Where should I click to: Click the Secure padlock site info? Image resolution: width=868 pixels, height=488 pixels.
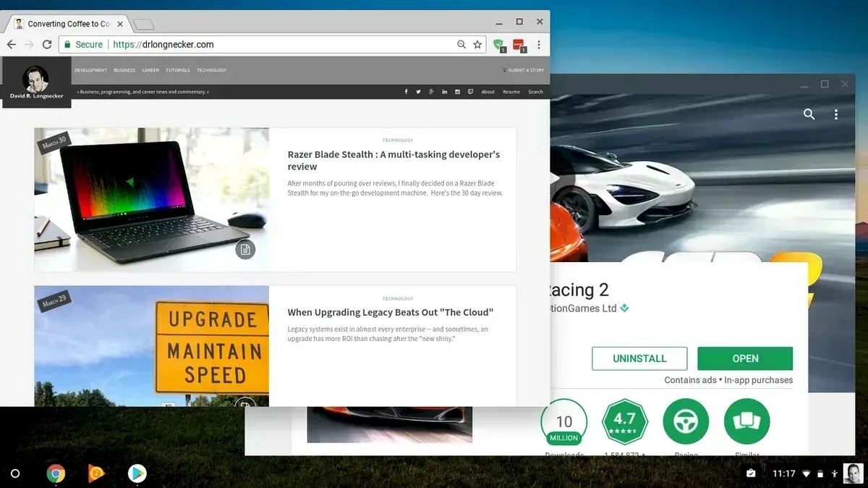pos(83,44)
